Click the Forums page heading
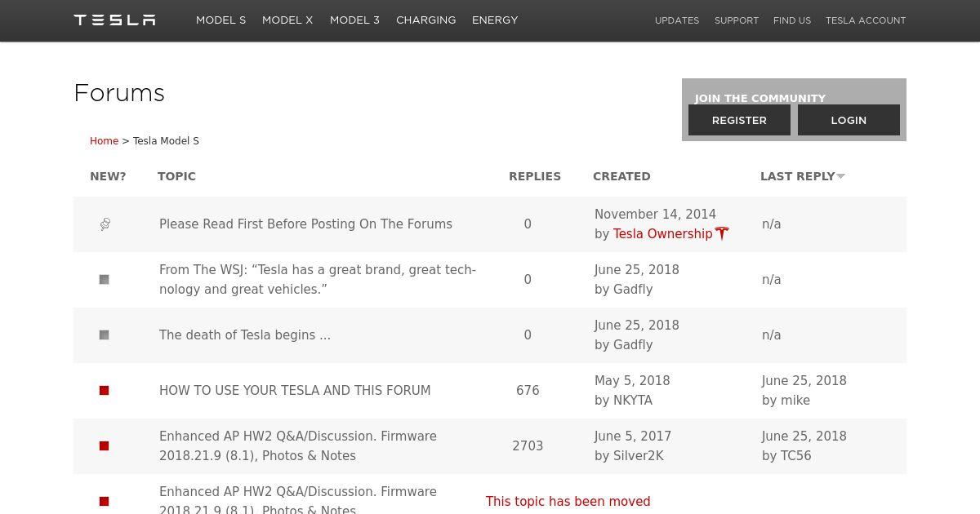Screen dimensions: 980x514 119,93
